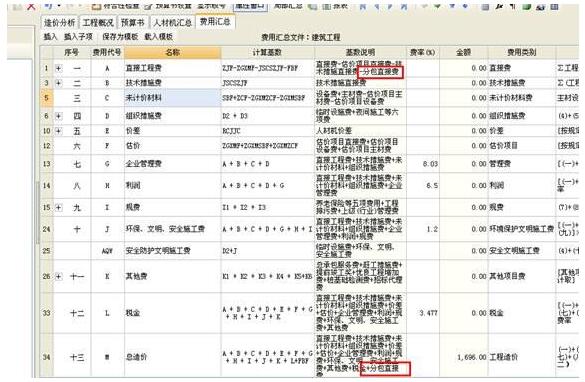Select the 估价 name cell

[x=172, y=146]
